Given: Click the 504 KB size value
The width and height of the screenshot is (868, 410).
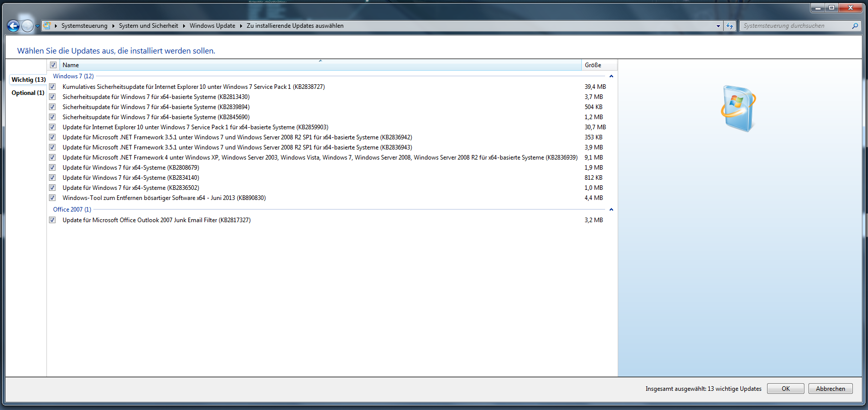Looking at the screenshot, I should pyautogui.click(x=593, y=107).
